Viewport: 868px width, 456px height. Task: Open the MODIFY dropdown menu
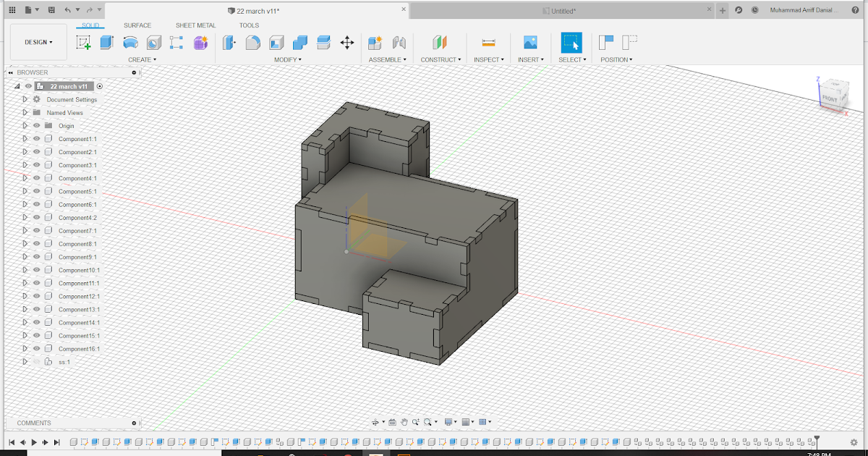[288, 59]
